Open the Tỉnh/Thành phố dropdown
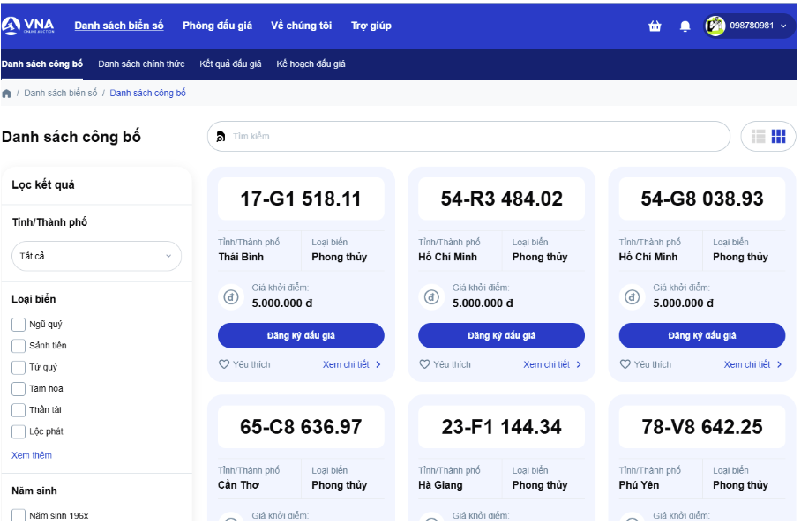This screenshot has width=801, height=532. (96, 256)
